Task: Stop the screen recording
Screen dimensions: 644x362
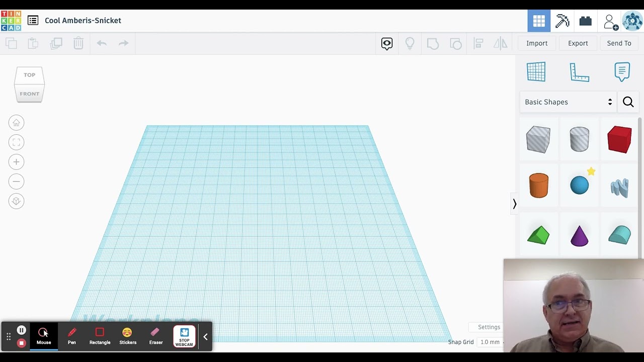Action: pos(21,343)
